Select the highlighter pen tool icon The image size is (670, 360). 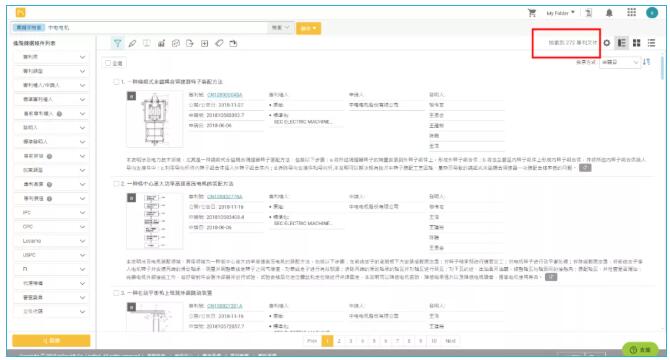click(x=132, y=43)
